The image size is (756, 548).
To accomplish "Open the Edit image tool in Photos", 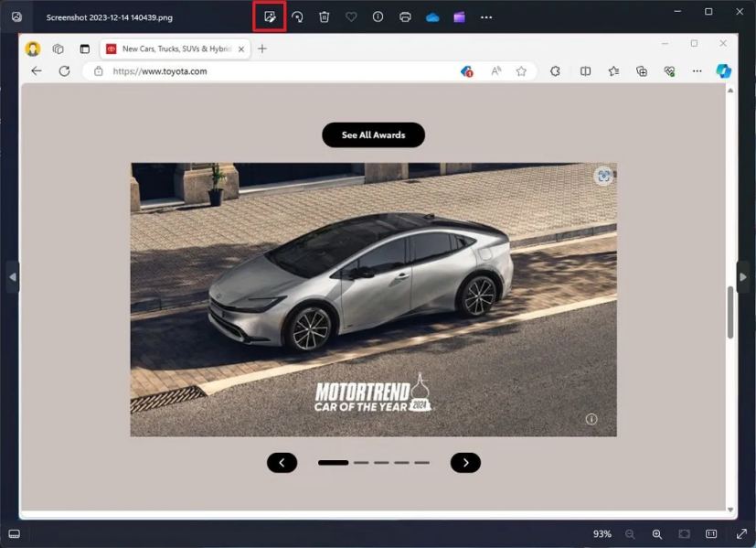I will pyautogui.click(x=270, y=17).
